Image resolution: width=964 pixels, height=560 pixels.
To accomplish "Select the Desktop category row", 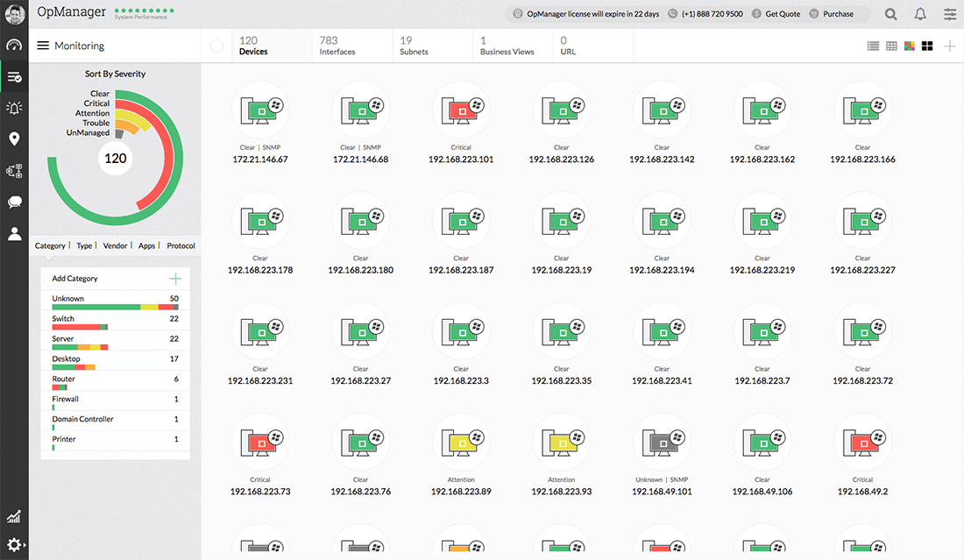I will [x=115, y=361].
